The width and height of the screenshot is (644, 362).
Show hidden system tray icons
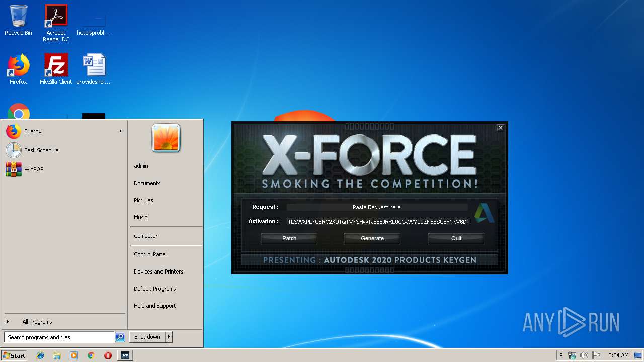click(561, 355)
